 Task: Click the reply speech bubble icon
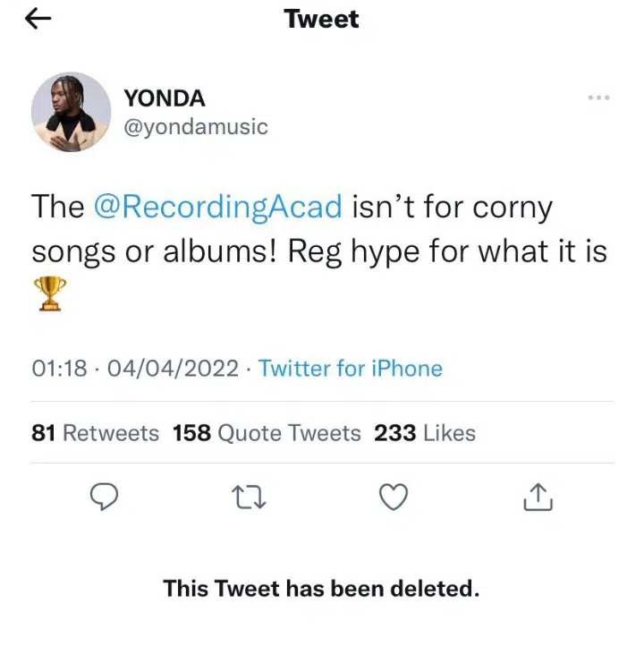[x=106, y=497]
